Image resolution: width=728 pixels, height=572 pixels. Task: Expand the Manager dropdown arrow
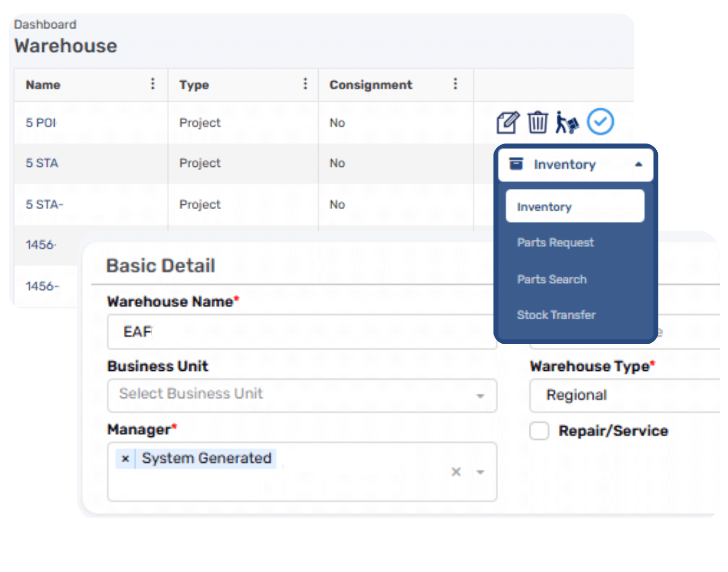[480, 472]
